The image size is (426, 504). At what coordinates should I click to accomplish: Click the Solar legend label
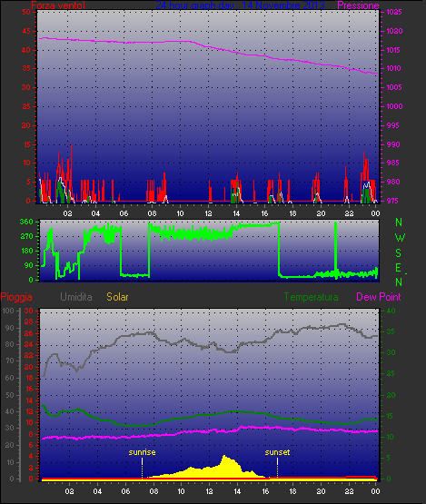coord(117,297)
